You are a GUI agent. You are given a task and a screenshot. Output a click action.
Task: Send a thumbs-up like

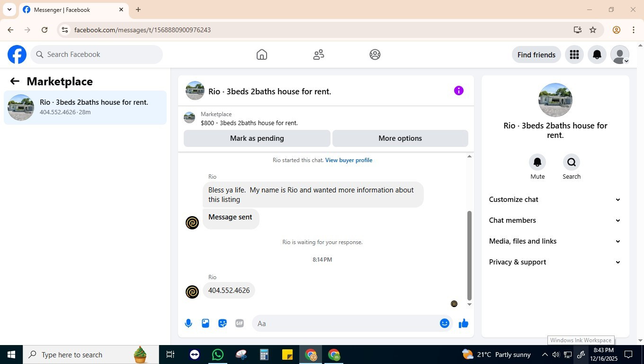464,323
